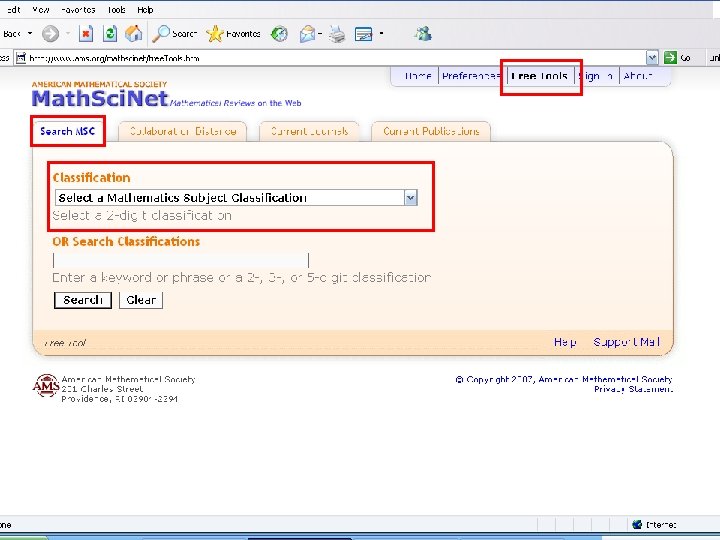Open the Mail envelope icon
720x540 pixels.
(307, 34)
